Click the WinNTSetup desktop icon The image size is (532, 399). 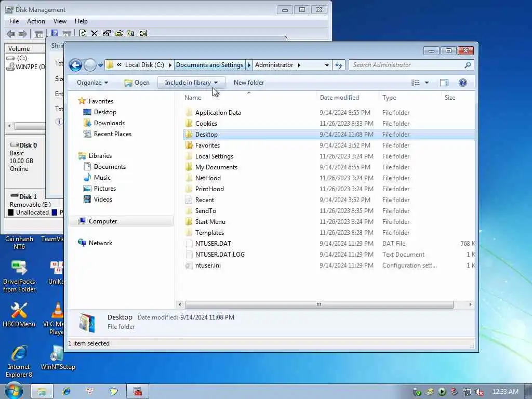[x=58, y=357]
